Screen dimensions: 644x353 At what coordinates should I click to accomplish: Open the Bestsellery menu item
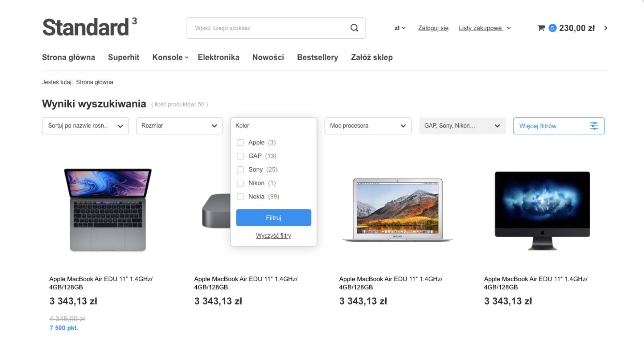tap(317, 57)
